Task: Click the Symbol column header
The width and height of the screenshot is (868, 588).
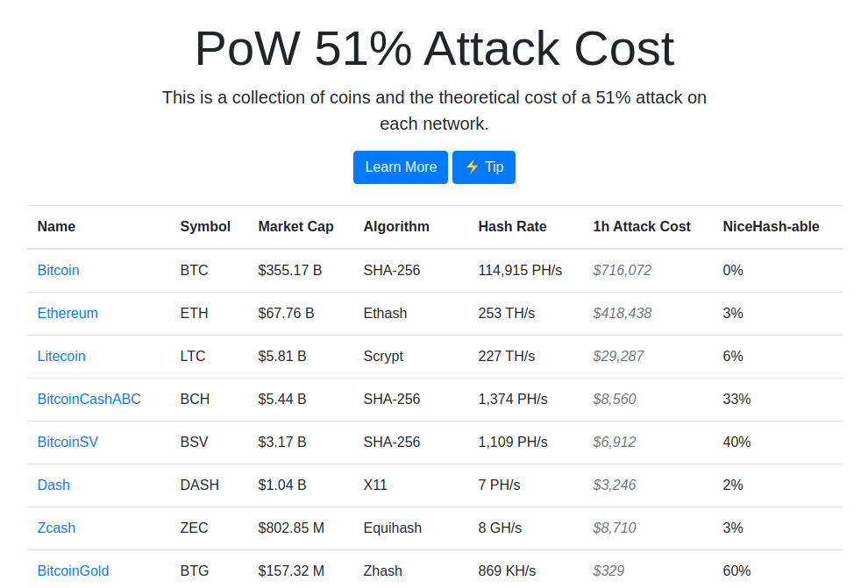Action: click(x=205, y=227)
